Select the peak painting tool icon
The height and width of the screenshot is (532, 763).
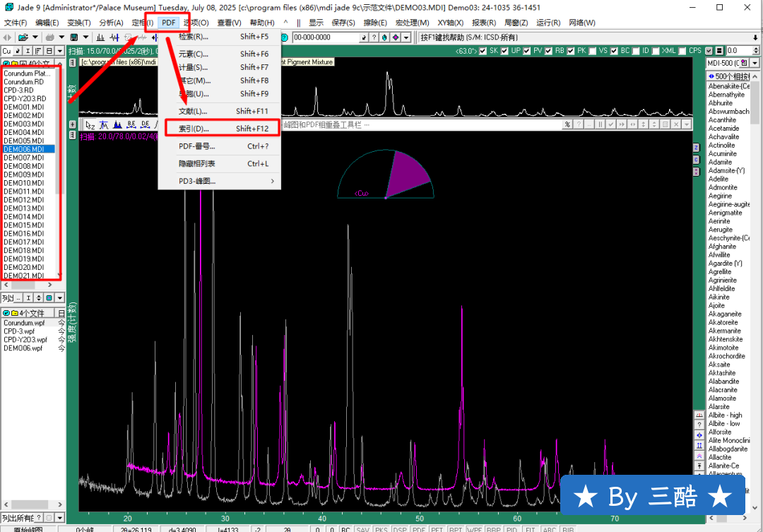click(104, 125)
